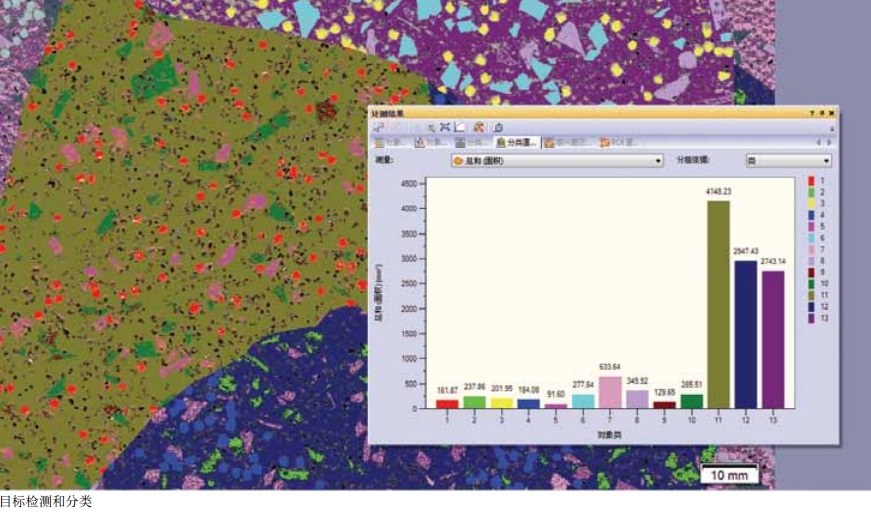The image size is (871, 512).
Task: Click the red class 1 legend swatch
Action: coord(811,181)
